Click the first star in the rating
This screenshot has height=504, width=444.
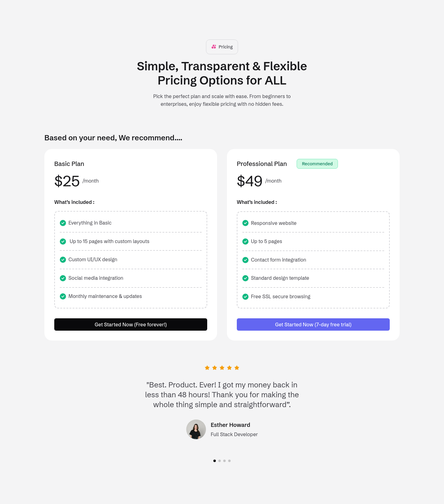click(x=207, y=368)
